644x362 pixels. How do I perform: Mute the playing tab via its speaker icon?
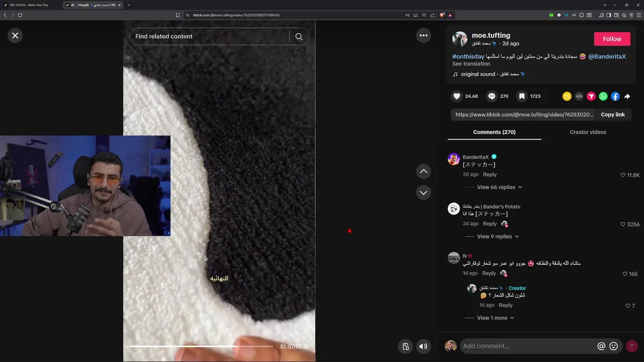(72, 5)
